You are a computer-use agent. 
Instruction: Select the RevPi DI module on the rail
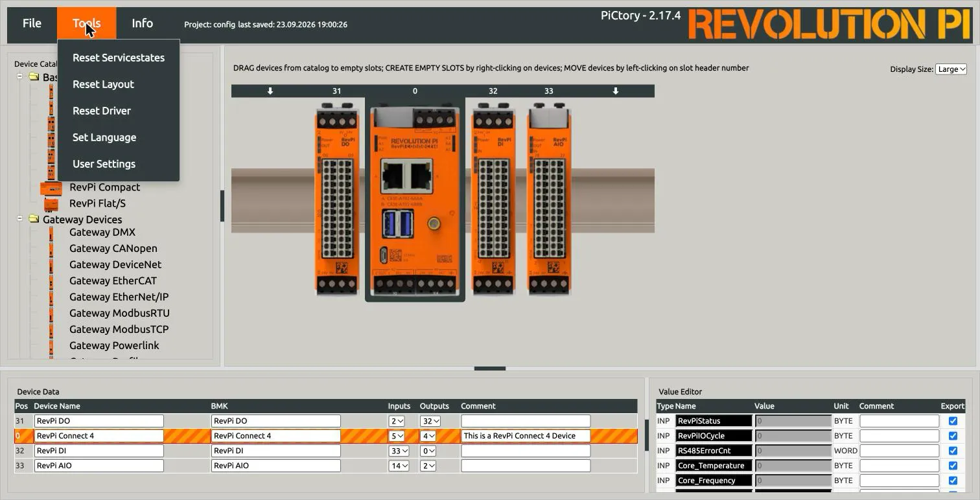click(x=493, y=199)
